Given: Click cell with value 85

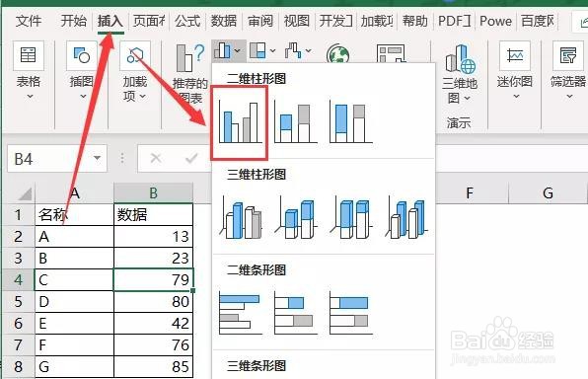Looking at the screenshot, I should pos(153,366).
